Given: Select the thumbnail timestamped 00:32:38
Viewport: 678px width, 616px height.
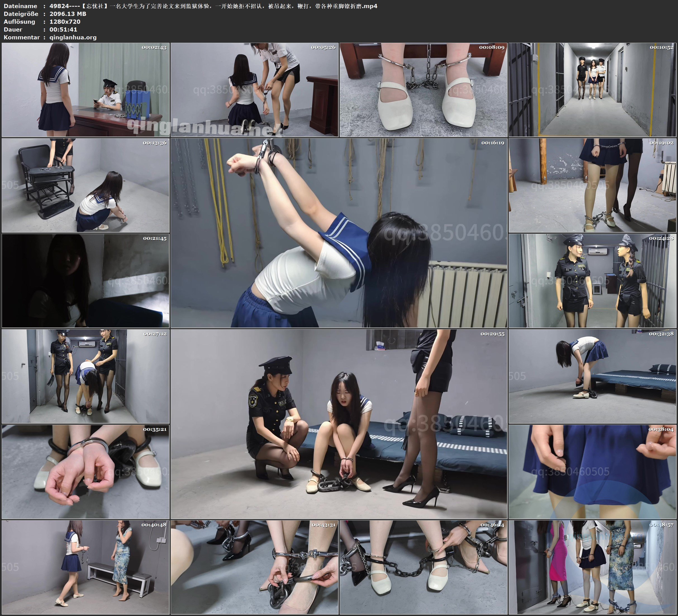Looking at the screenshot, I should point(592,376).
